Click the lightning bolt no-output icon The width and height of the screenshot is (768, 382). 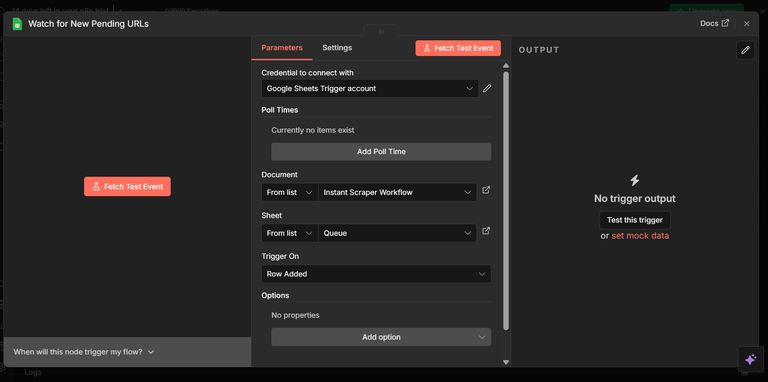pyautogui.click(x=635, y=180)
